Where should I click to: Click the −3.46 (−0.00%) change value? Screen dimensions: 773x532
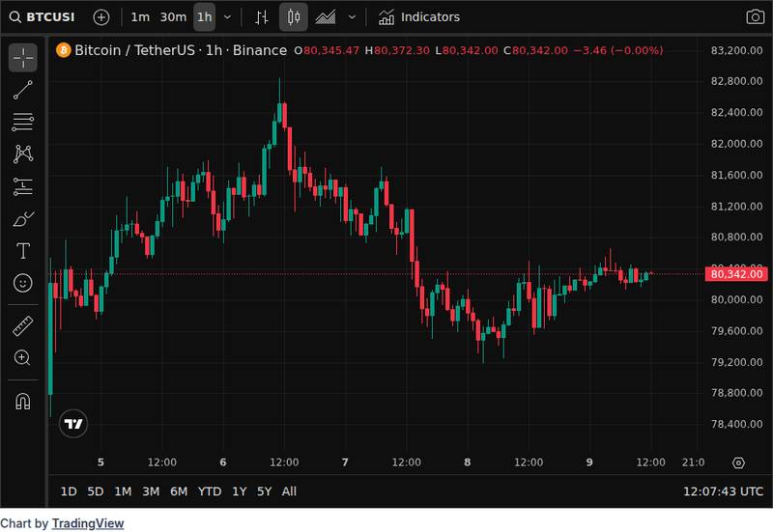pos(618,50)
